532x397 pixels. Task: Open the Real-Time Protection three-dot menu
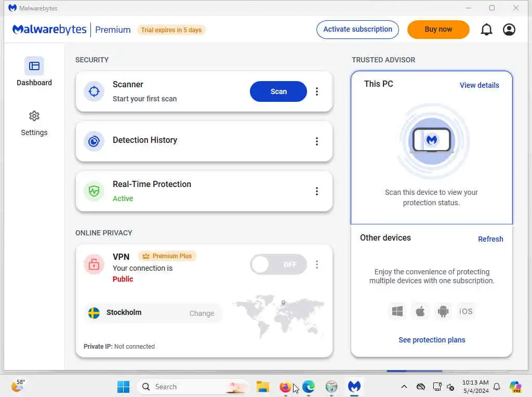click(x=316, y=191)
